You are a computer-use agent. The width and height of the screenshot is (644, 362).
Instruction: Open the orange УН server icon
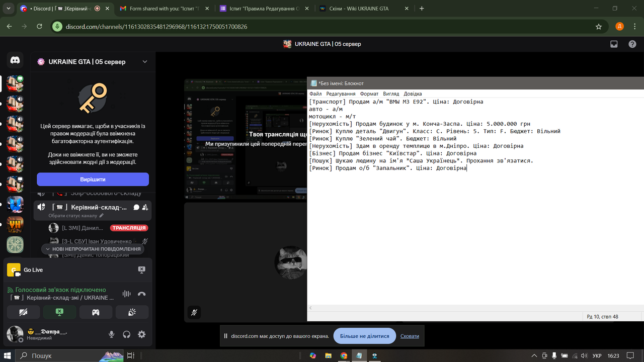click(x=15, y=225)
